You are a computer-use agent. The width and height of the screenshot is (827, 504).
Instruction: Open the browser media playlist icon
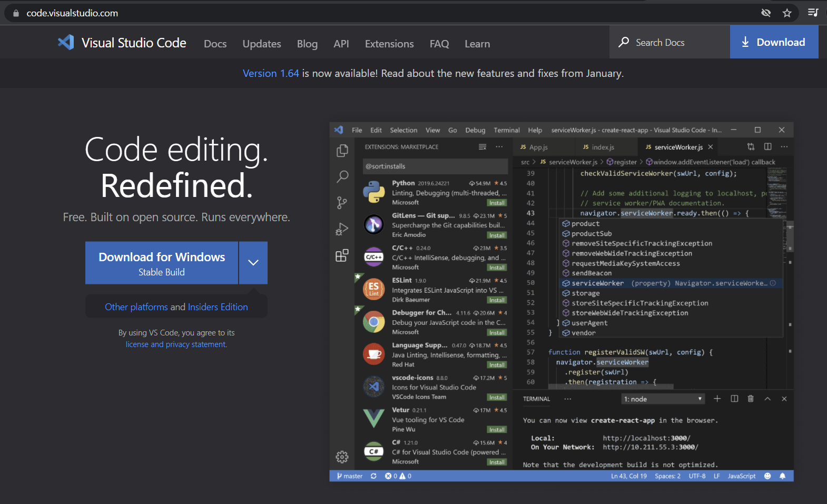click(x=813, y=13)
